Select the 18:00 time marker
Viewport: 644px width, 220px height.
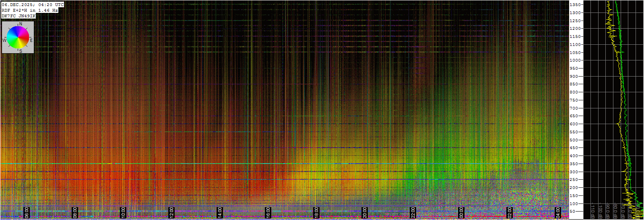[316, 212]
